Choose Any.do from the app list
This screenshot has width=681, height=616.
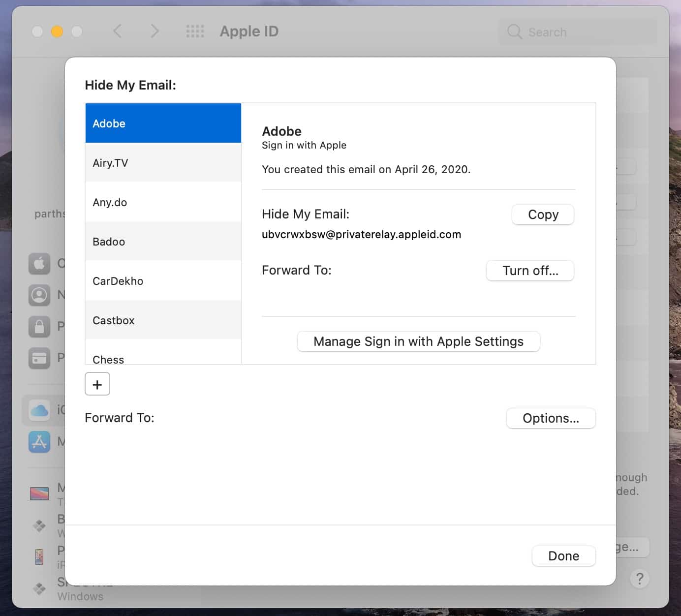(x=163, y=202)
